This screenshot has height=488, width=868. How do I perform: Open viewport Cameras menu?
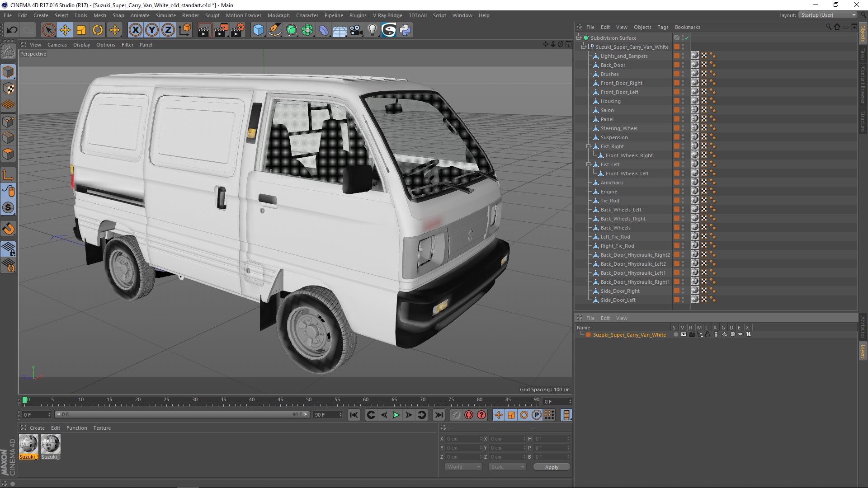coord(57,45)
